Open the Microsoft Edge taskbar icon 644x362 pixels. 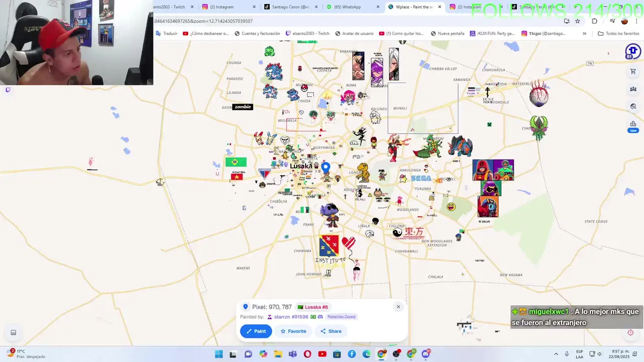(367, 354)
